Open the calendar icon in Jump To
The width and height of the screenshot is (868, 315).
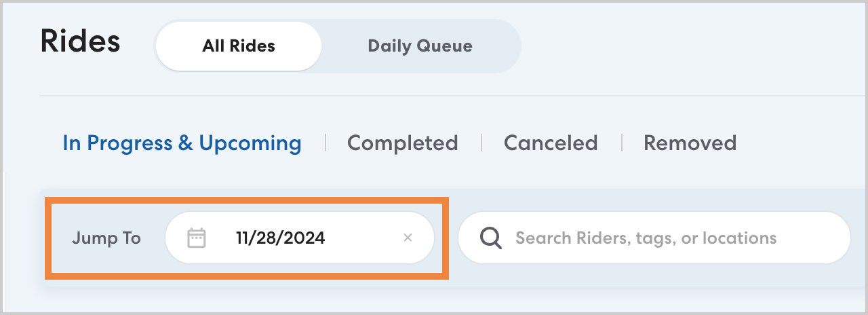[197, 238]
